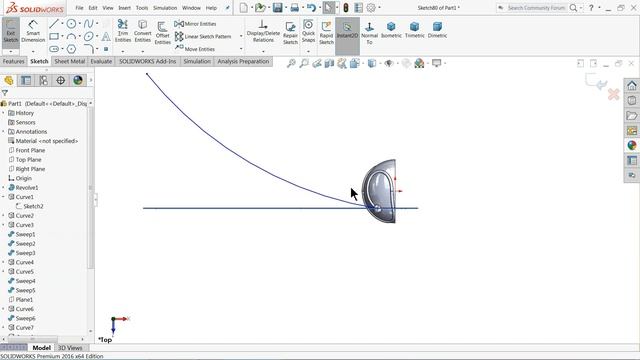This screenshot has height=360, width=640.
Task: Switch to the Sheet Metal tab
Action: pyautogui.click(x=69, y=61)
